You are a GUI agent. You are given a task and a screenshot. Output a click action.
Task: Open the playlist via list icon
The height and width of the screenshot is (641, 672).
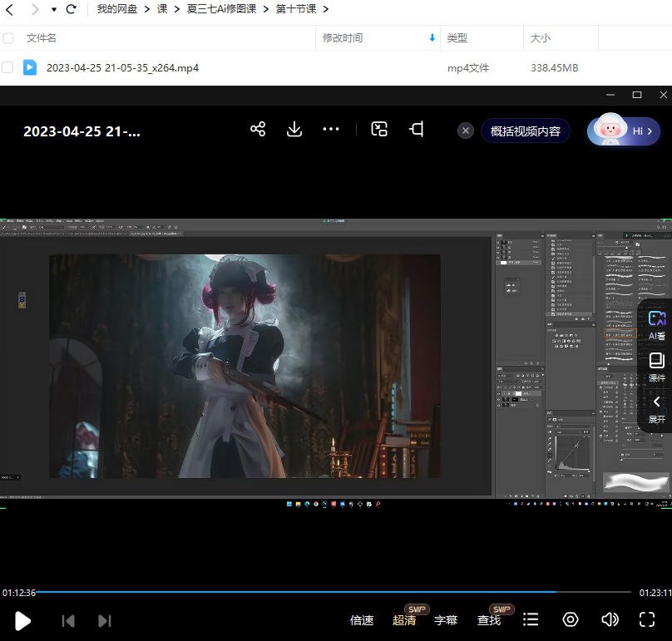pyautogui.click(x=531, y=619)
